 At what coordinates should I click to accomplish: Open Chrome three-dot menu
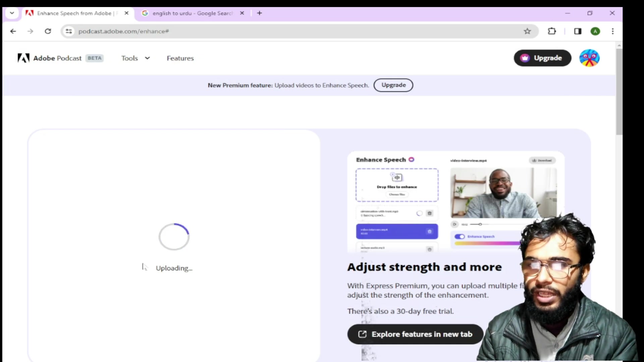coord(613,31)
